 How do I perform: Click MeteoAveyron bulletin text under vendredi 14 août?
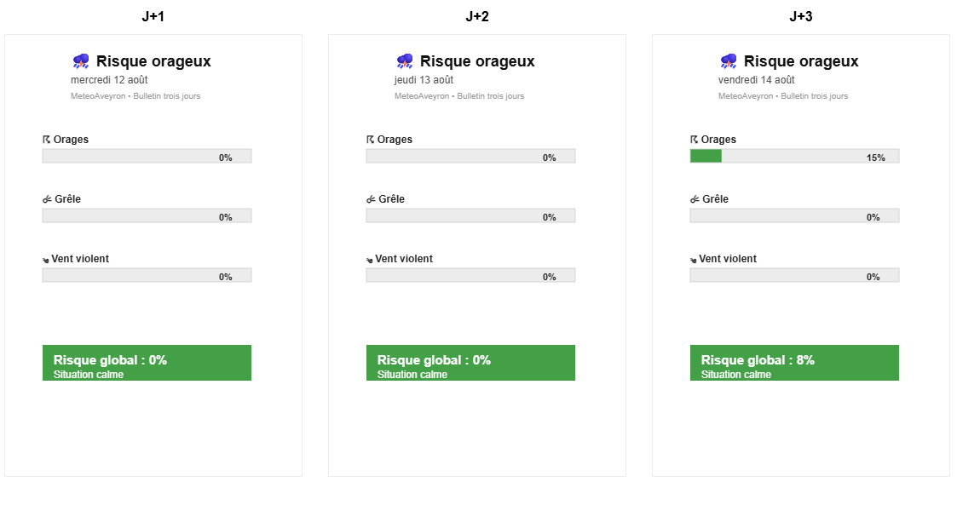[x=783, y=96]
